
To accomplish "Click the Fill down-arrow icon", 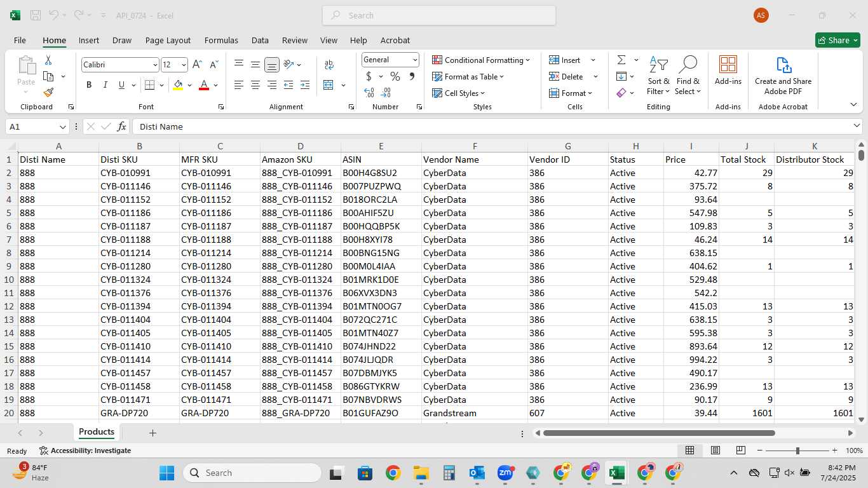I will click(x=621, y=76).
